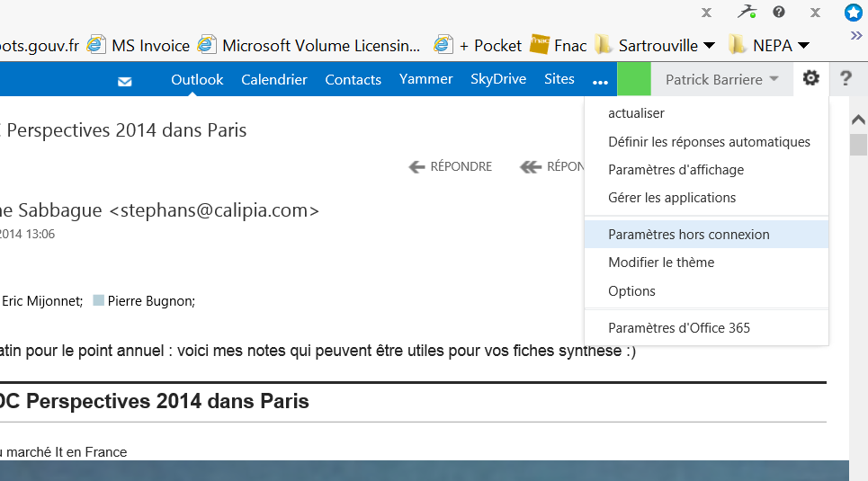Click the mail envelope icon in navigation bar
This screenshot has height=481, width=868.
coord(125,81)
